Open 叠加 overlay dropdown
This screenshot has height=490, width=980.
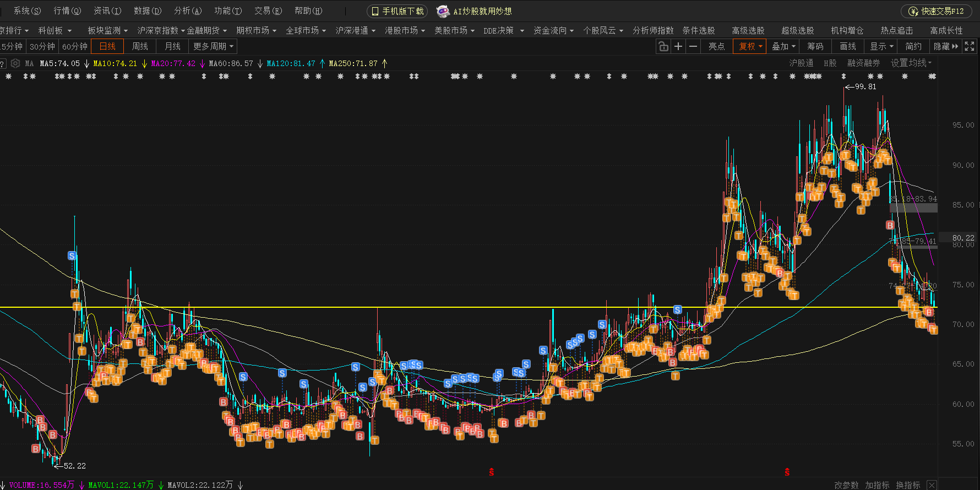(783, 47)
